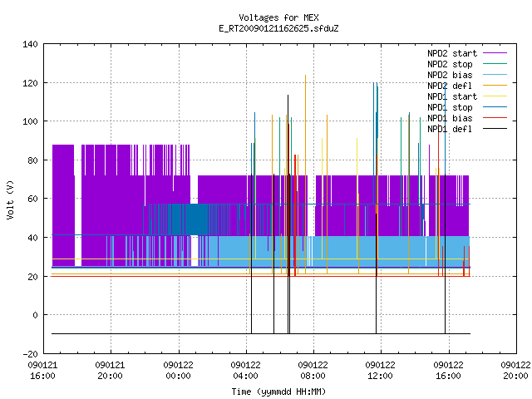
Task: Click the green line sample beside NPD2 stop
Action: 495,64
